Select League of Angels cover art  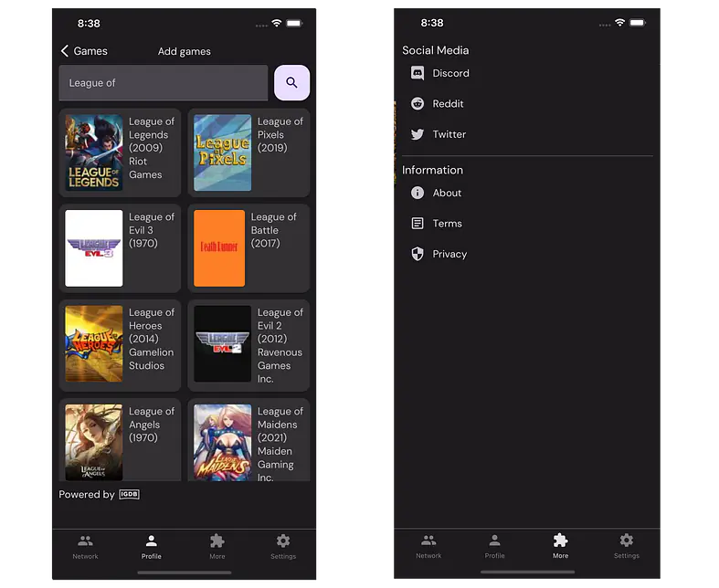[94, 442]
